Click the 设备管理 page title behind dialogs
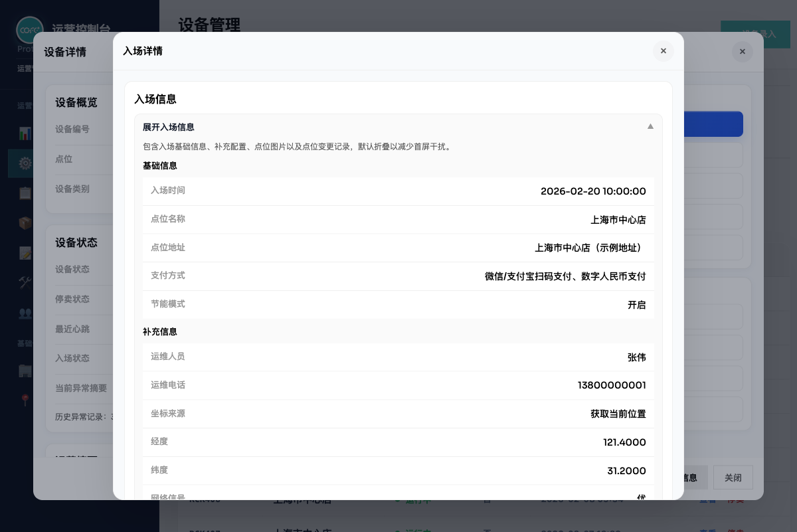The height and width of the screenshot is (532, 797). 209,24
